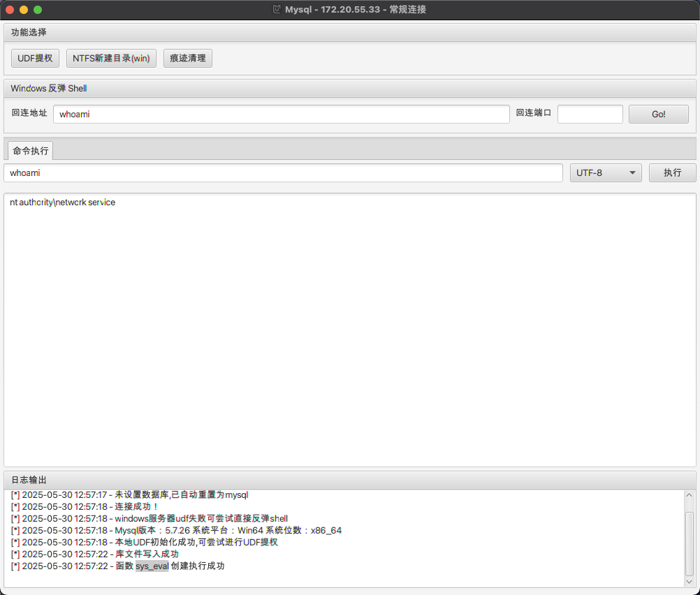
Task: Close the window with the red button
Action: [x=10, y=10]
